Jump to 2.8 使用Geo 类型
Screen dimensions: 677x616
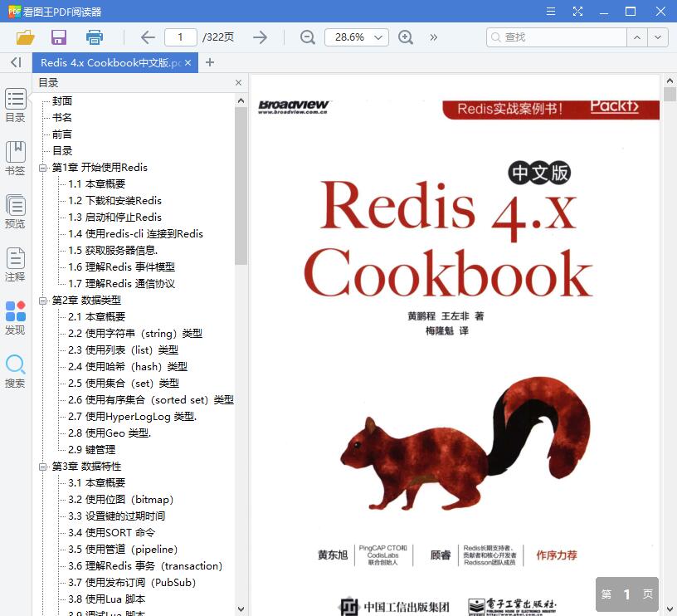[110, 433]
